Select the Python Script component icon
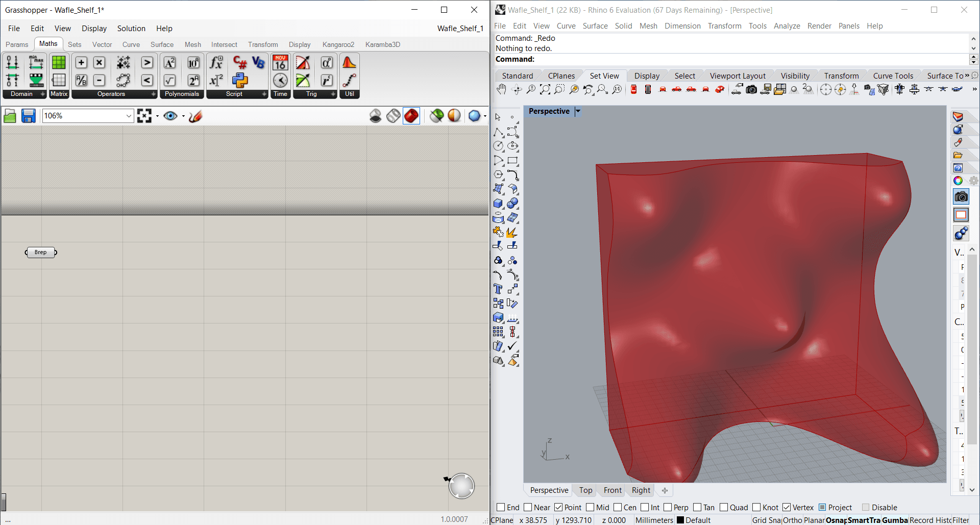 coord(240,80)
